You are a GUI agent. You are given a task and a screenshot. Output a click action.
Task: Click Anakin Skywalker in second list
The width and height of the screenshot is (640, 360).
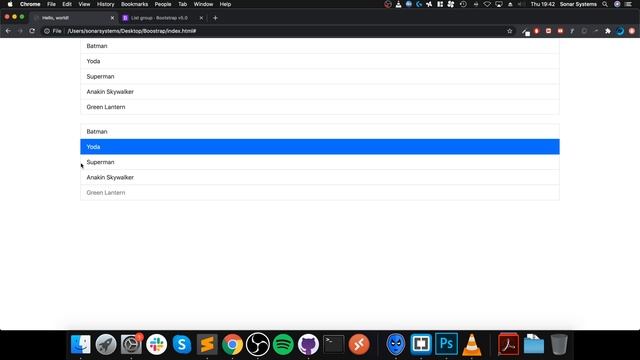320,177
